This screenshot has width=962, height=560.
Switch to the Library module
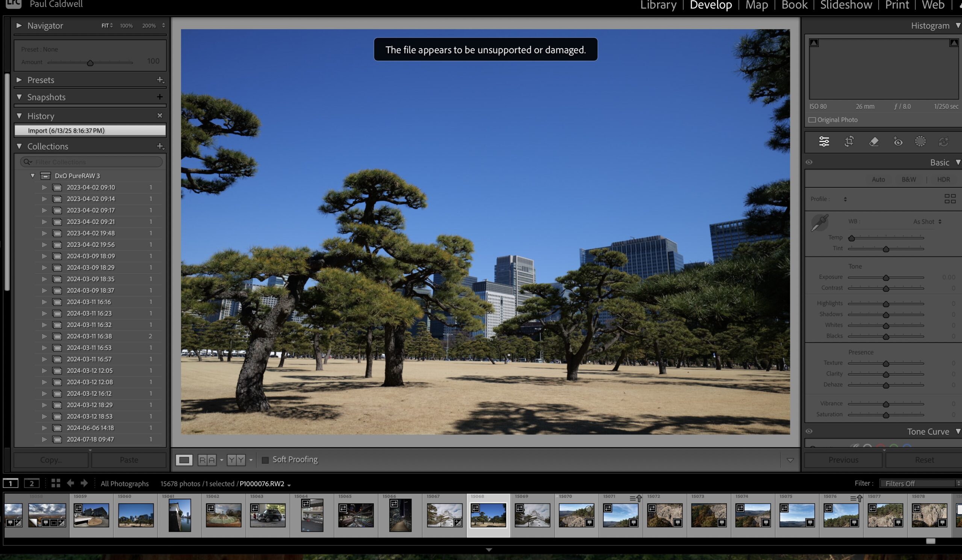(658, 5)
